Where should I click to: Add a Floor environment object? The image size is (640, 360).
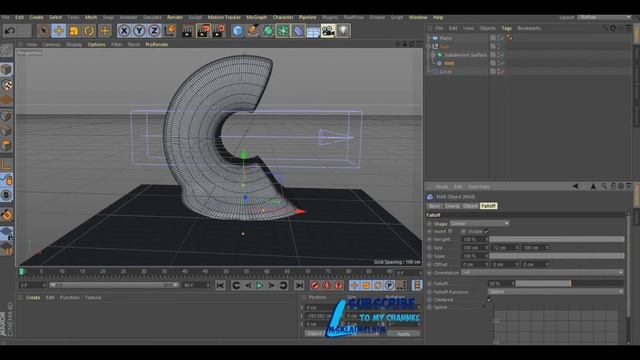coord(313,31)
